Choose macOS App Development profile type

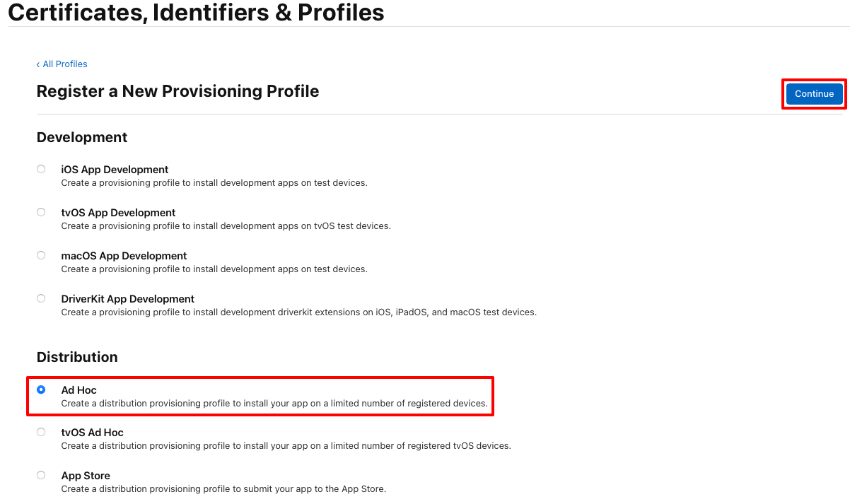pos(40,254)
